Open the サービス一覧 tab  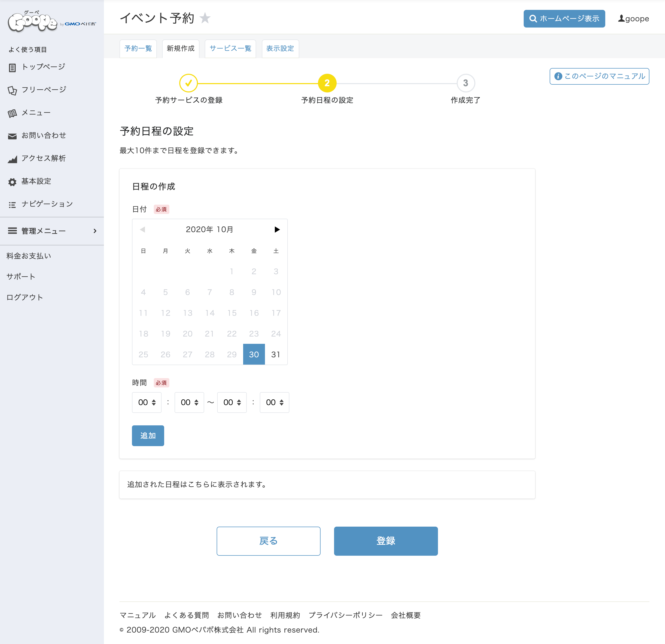pyautogui.click(x=230, y=49)
